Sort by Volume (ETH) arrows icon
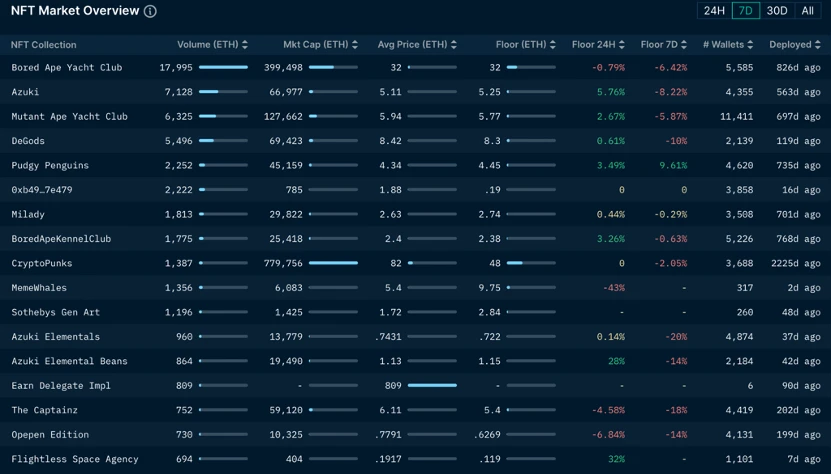Screen dimensions: 832x474 [245, 45]
